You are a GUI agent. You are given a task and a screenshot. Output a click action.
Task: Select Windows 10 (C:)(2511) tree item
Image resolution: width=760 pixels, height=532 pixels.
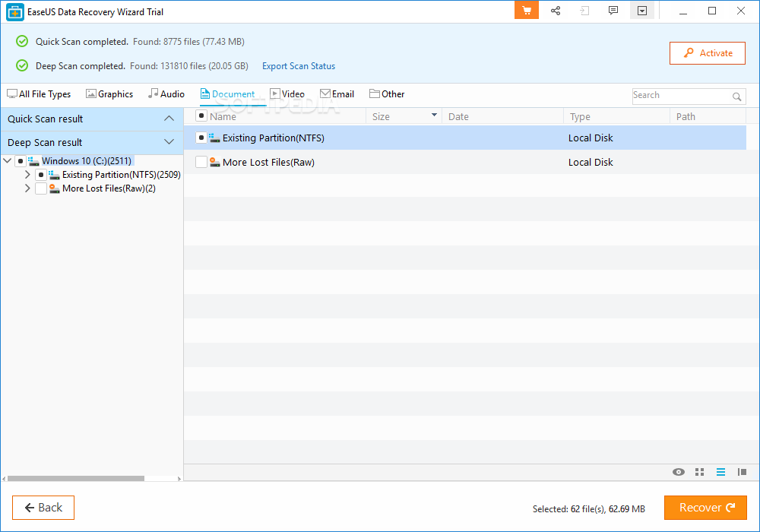87,161
